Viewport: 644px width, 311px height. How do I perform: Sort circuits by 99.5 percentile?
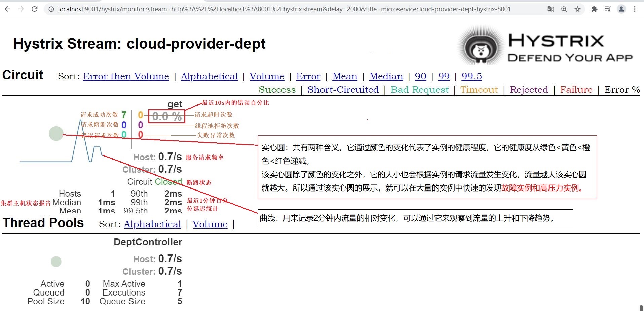point(471,76)
